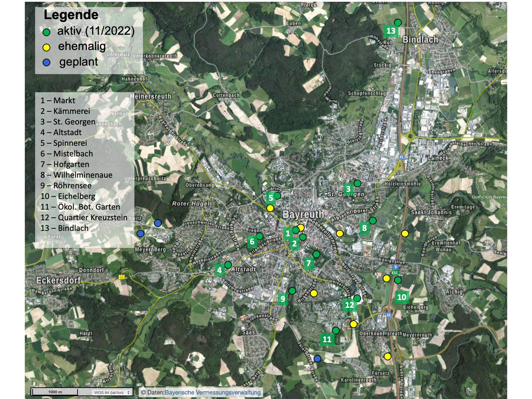Click the 1000 m scale bar

[55, 392]
